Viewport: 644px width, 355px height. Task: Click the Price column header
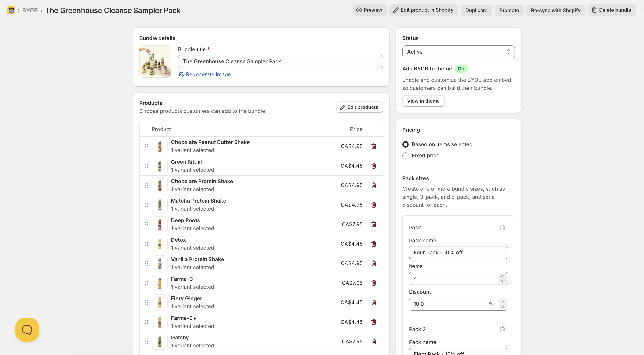[x=356, y=129]
